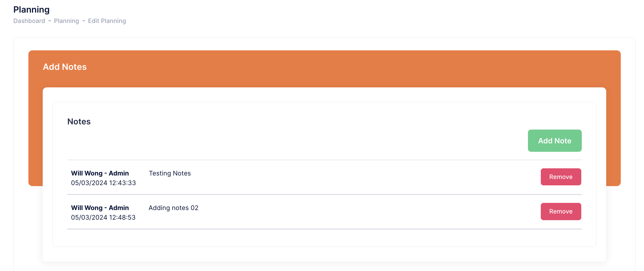This screenshot has height=271, width=644.
Task: Click the Testing Notes note text
Action: click(170, 173)
